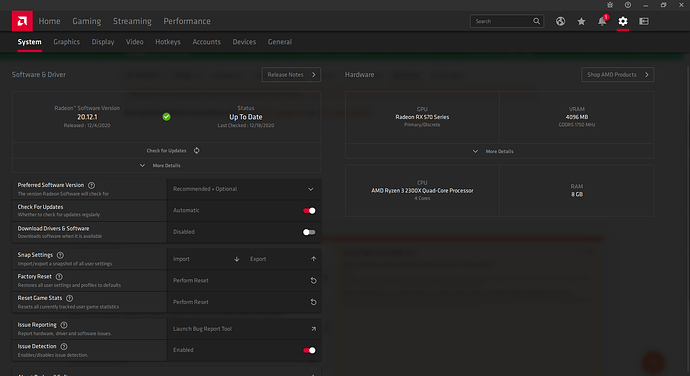
Task: Click Export snapshot button
Action: 283,259
